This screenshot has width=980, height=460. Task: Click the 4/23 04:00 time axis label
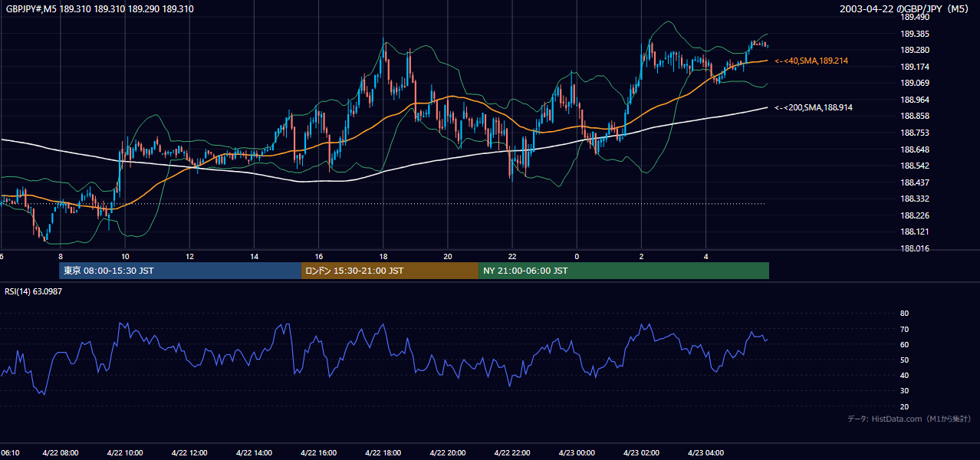click(705, 453)
